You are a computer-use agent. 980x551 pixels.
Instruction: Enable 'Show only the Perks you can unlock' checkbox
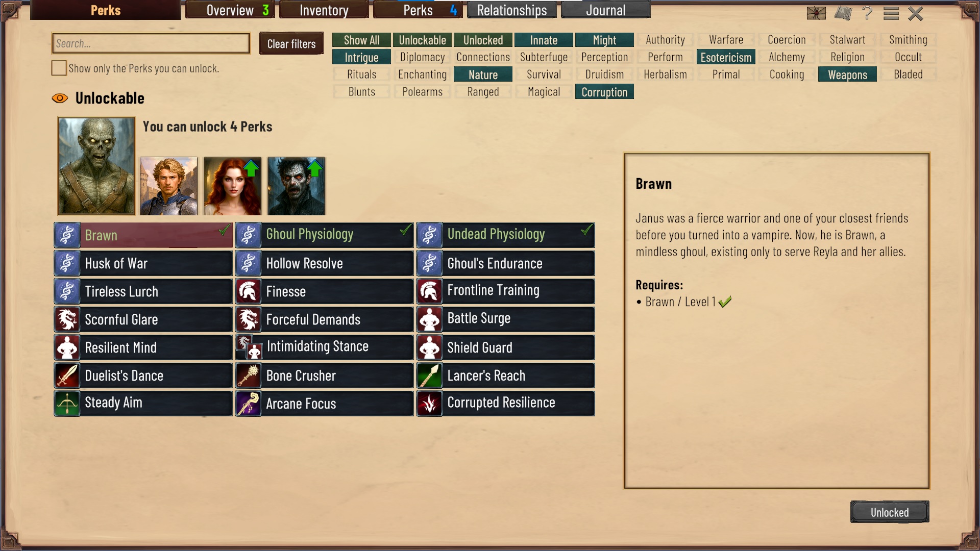tap(59, 68)
